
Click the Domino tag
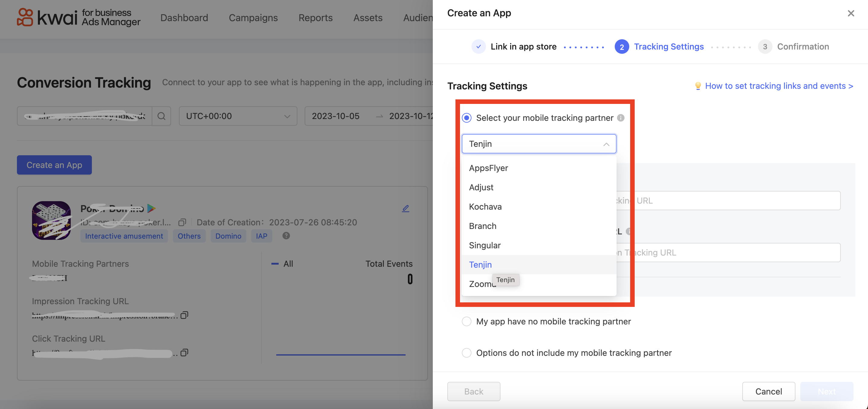pyautogui.click(x=228, y=236)
